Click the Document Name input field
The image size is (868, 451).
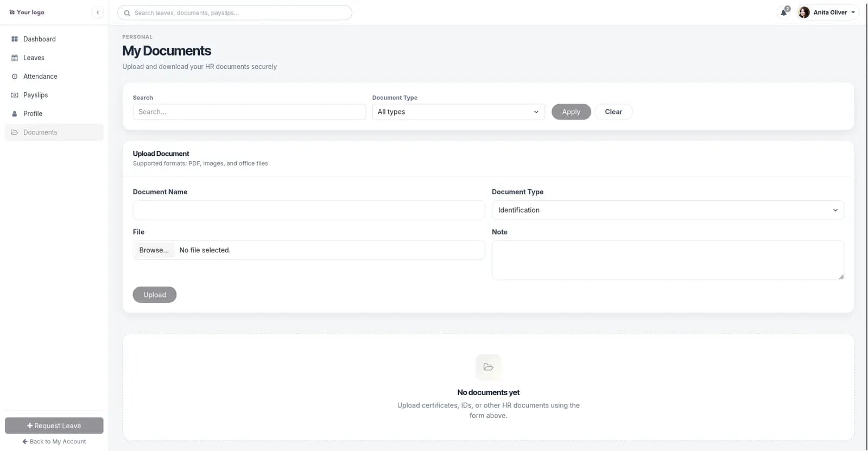click(308, 210)
